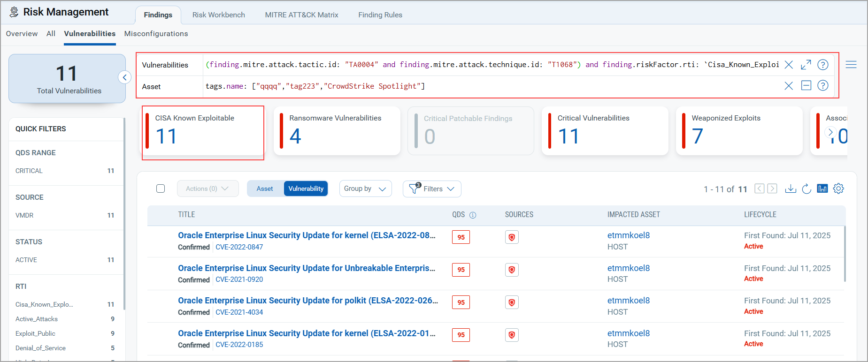Click the Risk Management logo icon

14,12
